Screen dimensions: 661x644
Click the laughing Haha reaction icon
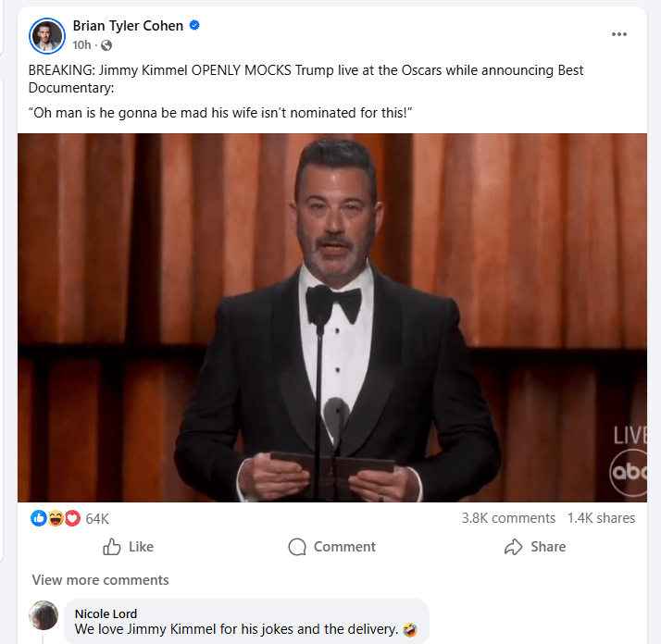click(56, 518)
